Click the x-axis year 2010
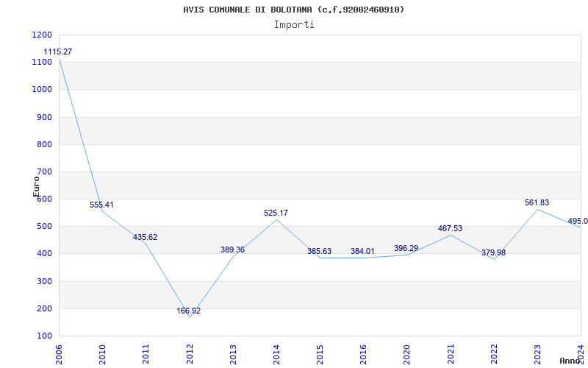Image resolution: width=588 pixels, height=368 pixels. click(102, 354)
